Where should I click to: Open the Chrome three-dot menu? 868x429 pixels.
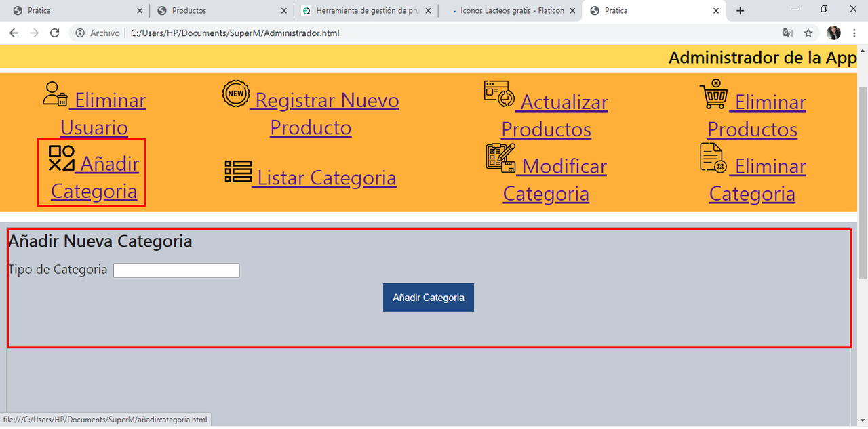point(855,33)
